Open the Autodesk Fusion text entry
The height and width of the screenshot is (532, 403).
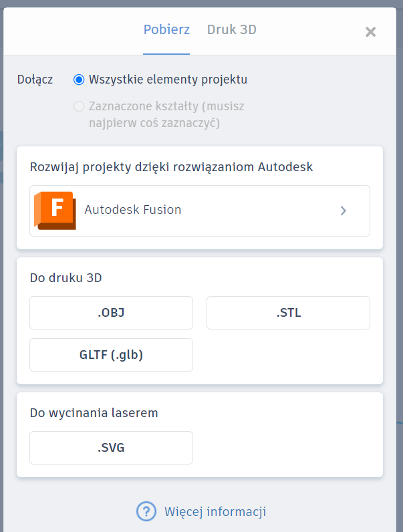coord(132,210)
